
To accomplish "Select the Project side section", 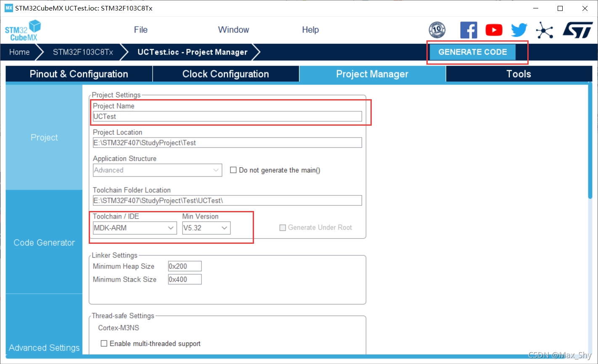I will tap(44, 137).
